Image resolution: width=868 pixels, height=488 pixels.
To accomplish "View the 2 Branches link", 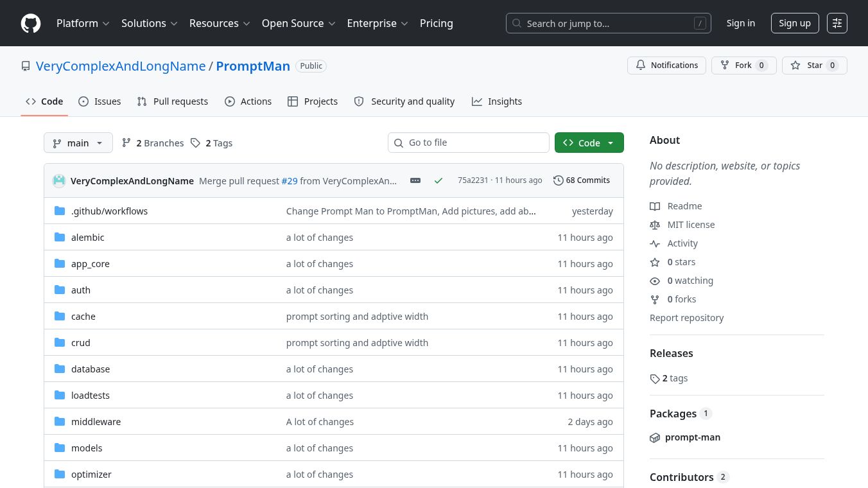I will tap(153, 143).
